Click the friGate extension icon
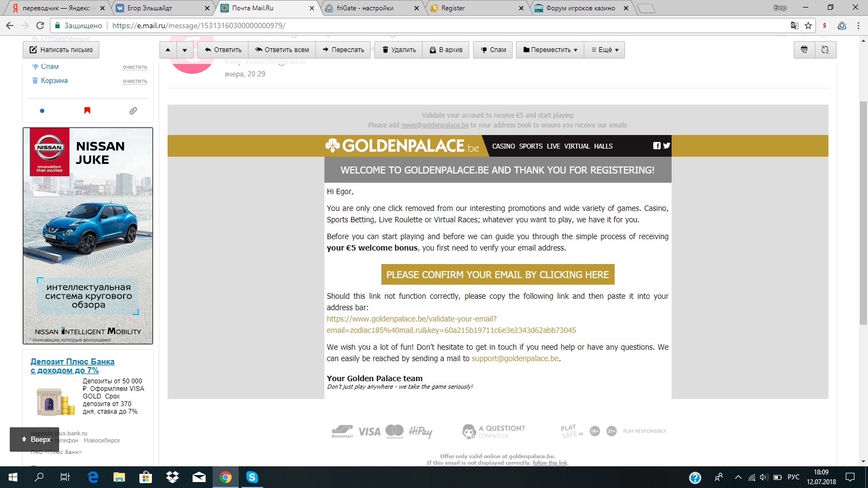Viewport: 868px width, 488px height. tap(842, 25)
